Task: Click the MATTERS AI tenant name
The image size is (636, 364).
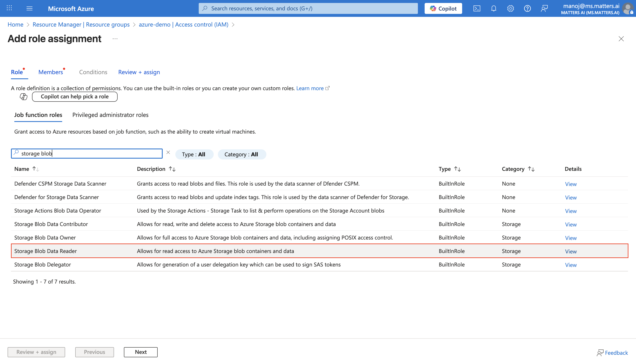Action: [x=590, y=13]
